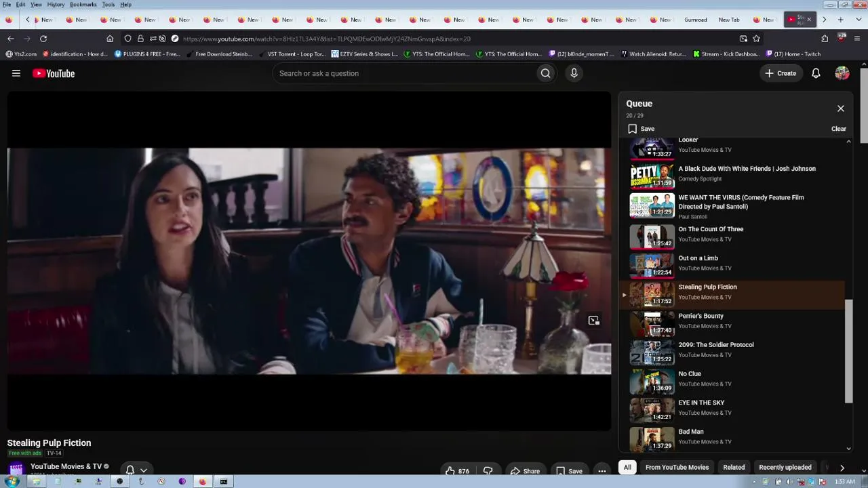Open the Firefox Tools menu
The height and width of the screenshot is (488, 868).
point(108,5)
